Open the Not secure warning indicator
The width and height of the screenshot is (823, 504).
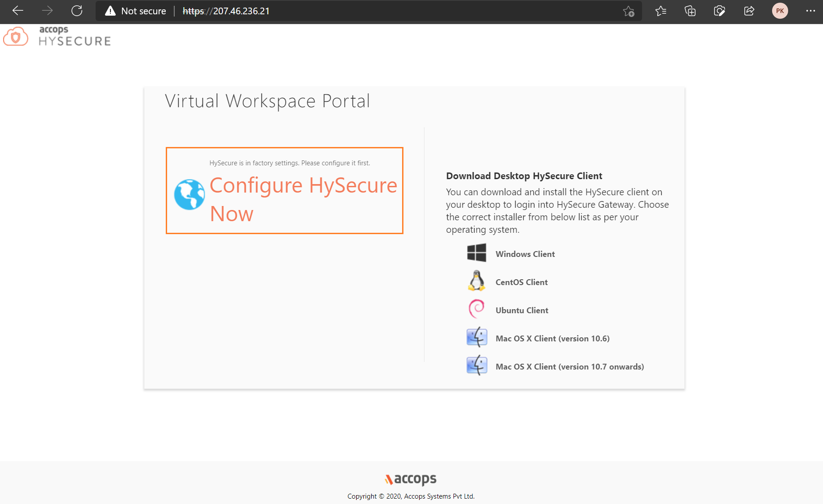point(135,11)
